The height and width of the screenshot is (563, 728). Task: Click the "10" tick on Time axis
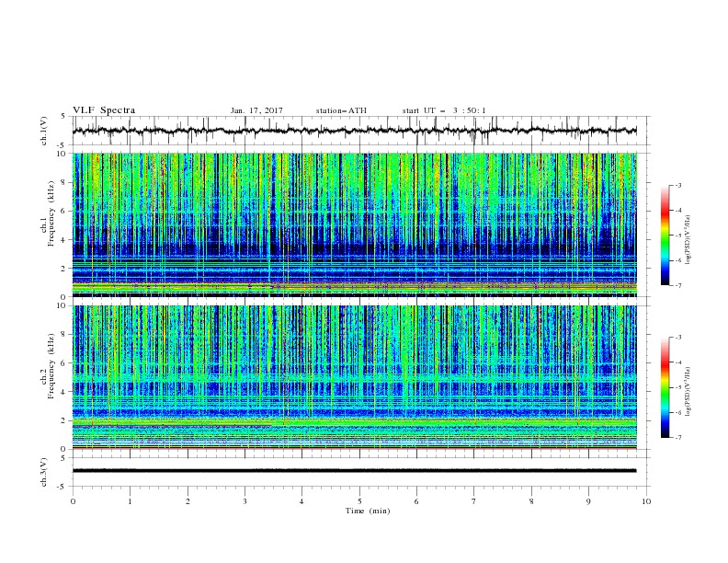coord(646,501)
